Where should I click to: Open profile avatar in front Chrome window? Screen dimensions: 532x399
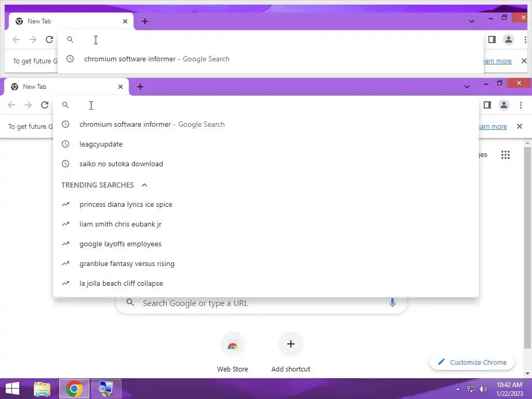tap(504, 105)
